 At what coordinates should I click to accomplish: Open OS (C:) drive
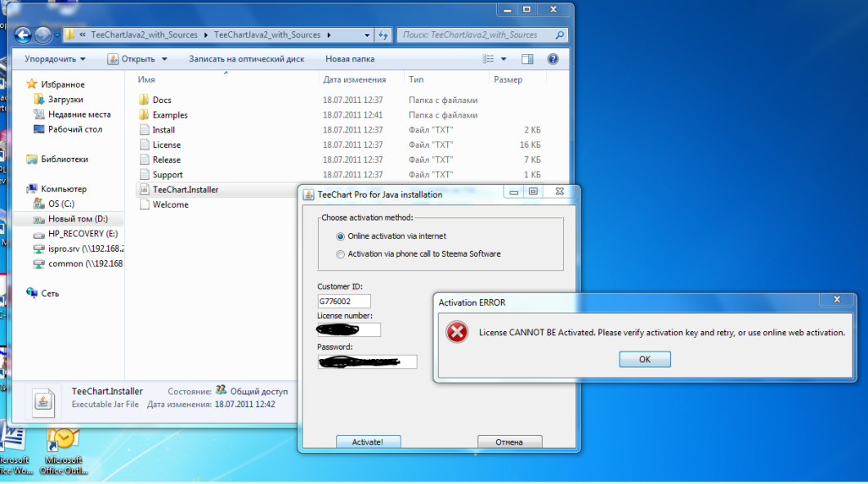click(x=61, y=204)
